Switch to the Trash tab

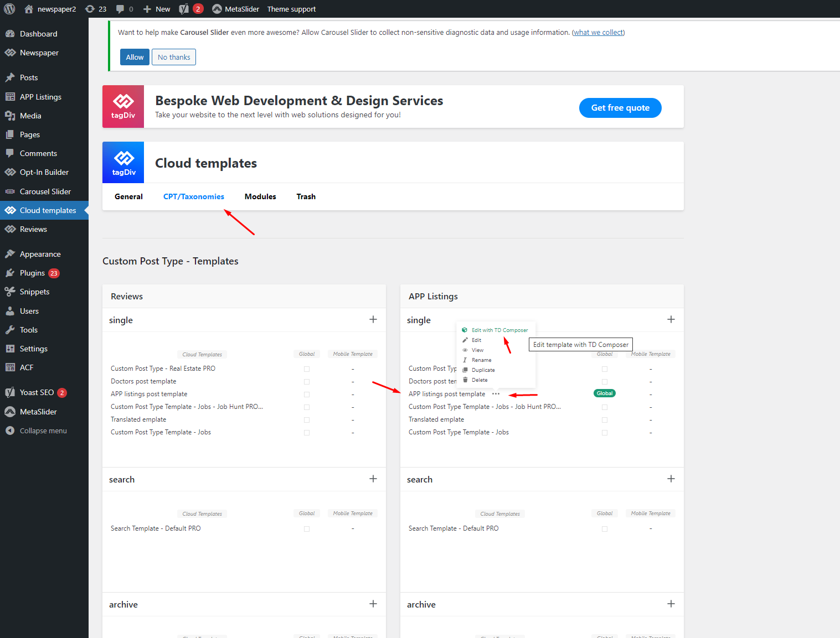pos(306,196)
